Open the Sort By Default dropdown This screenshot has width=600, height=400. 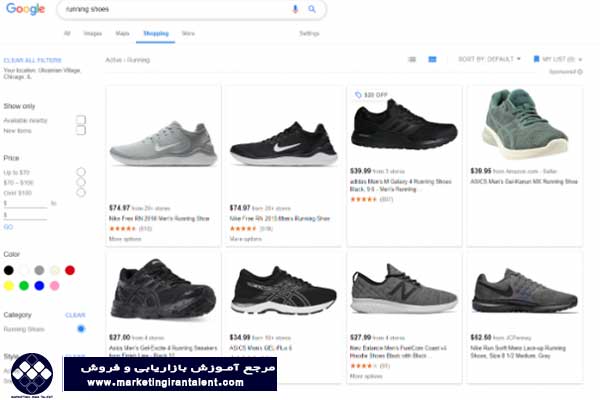tap(489, 59)
